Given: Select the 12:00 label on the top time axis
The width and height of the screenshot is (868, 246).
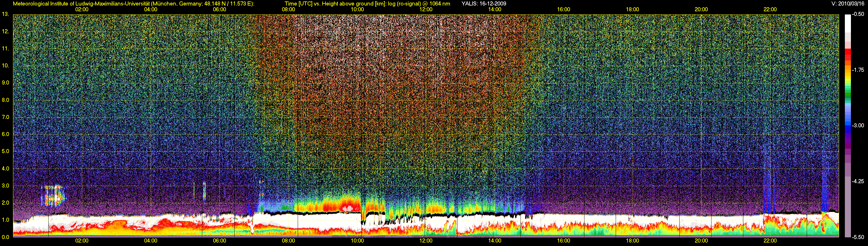Looking at the screenshot, I should pyautogui.click(x=426, y=10).
